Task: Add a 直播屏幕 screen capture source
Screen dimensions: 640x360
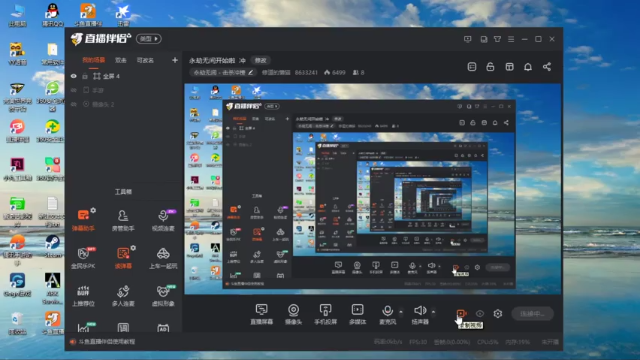Action: (261, 314)
